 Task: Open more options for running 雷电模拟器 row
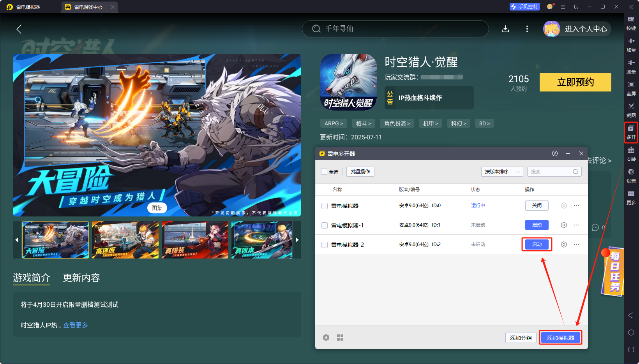(576, 206)
